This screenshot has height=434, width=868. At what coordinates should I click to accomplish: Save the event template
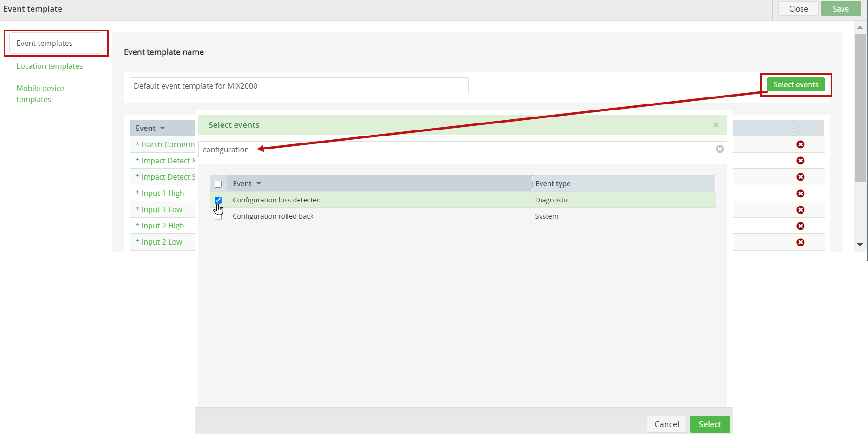tap(841, 9)
